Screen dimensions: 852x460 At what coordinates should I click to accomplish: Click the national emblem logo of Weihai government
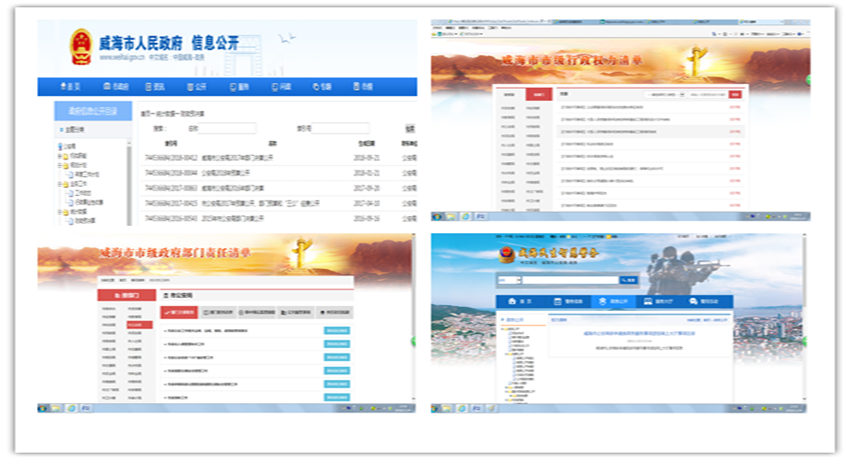79,47
